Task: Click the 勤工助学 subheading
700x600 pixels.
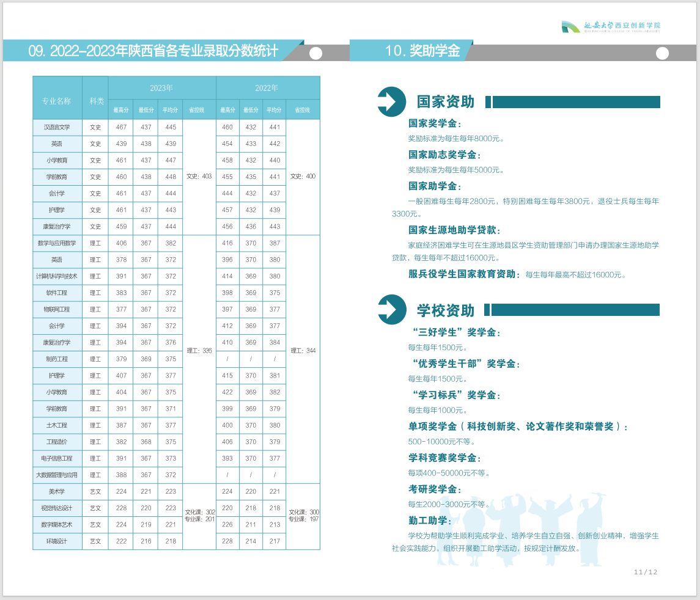Action: [x=430, y=521]
